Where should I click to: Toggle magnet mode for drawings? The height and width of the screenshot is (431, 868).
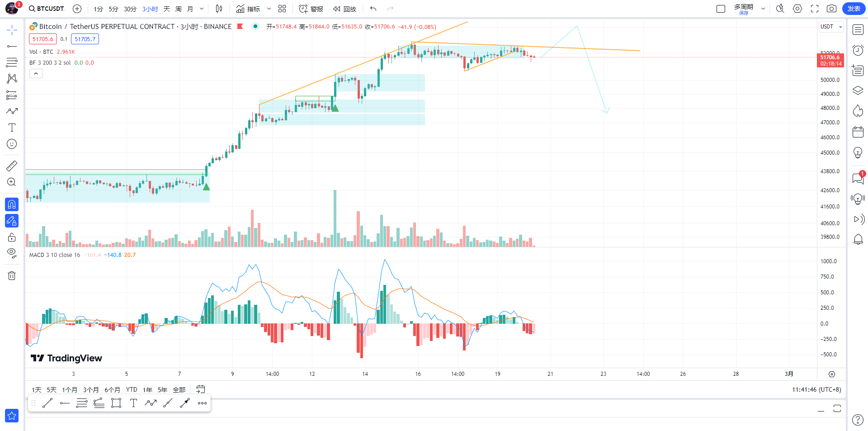click(x=12, y=204)
